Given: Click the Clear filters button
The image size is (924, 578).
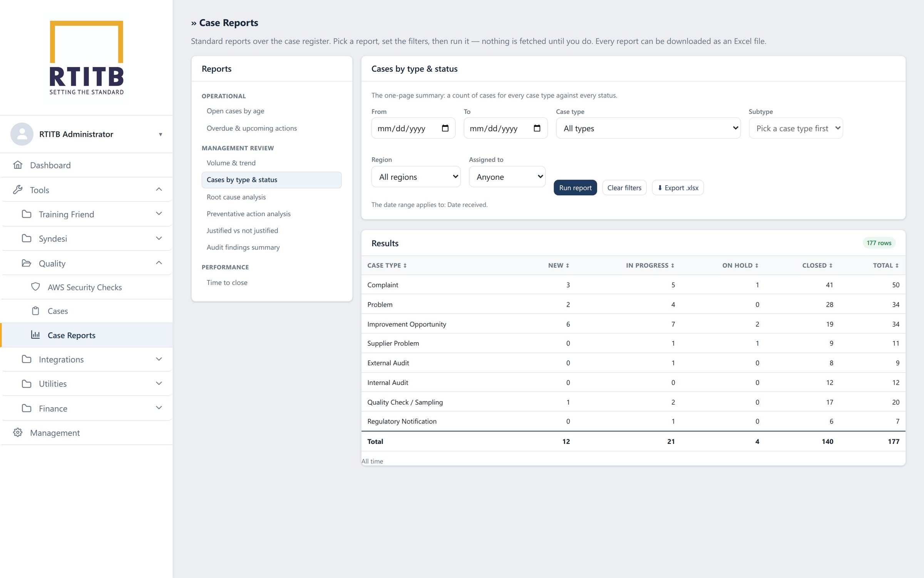Looking at the screenshot, I should coord(624,188).
